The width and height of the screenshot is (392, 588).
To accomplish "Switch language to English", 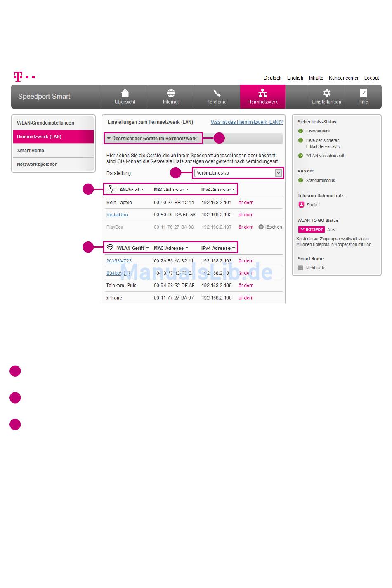I will point(295,78).
